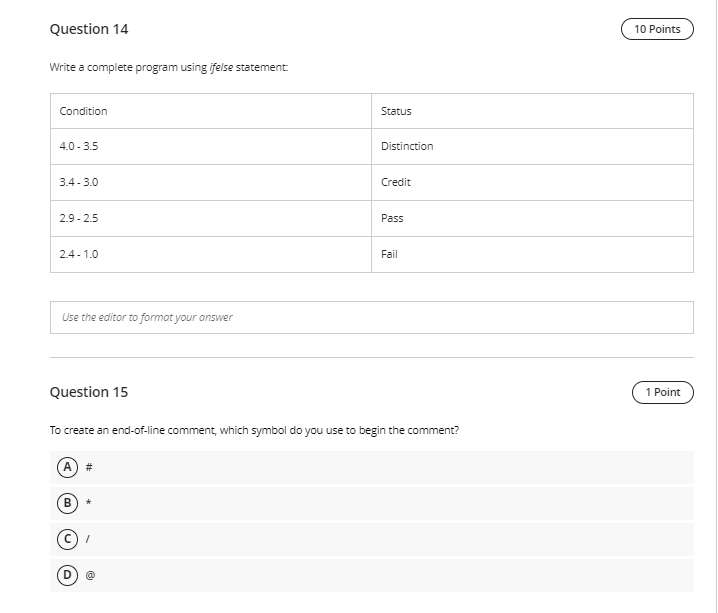718x613 pixels.
Task: Choose the # symbol answer row
Action: (x=372, y=467)
